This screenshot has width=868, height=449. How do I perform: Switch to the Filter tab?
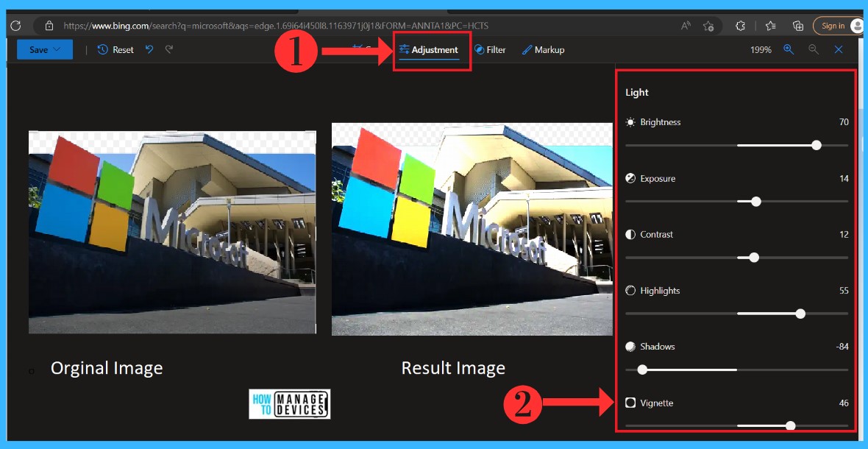pyautogui.click(x=490, y=50)
